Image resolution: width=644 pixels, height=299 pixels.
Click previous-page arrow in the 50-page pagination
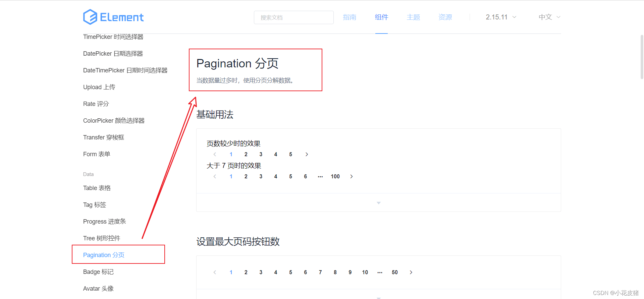click(x=215, y=272)
